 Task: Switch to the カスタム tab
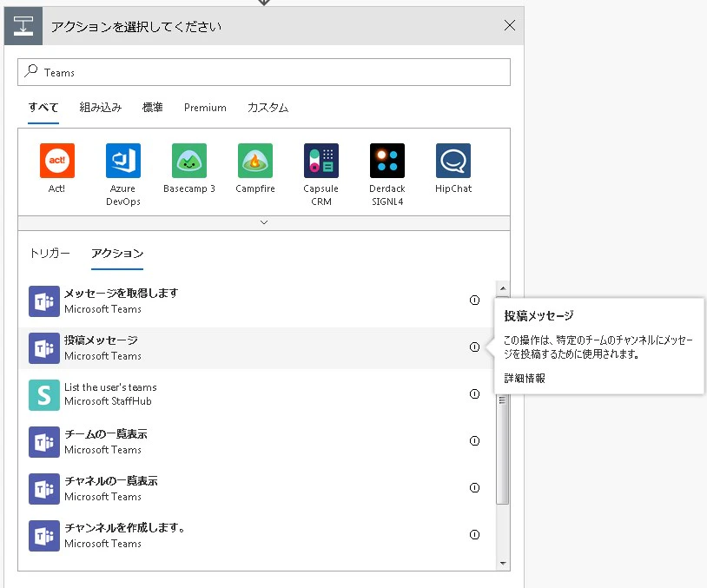coord(268,108)
